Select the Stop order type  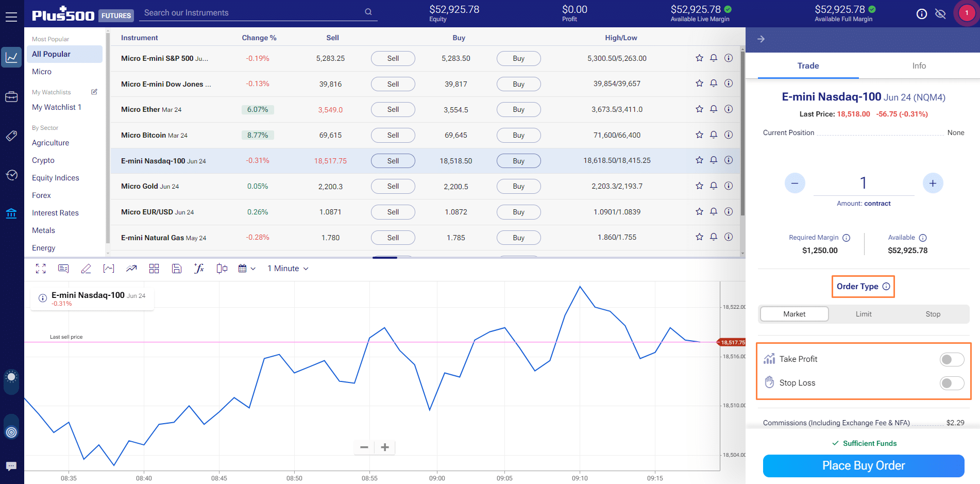pos(933,314)
